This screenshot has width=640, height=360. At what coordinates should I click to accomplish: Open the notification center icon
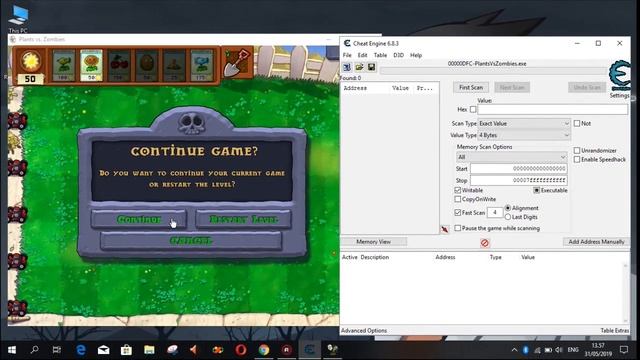coord(624,350)
